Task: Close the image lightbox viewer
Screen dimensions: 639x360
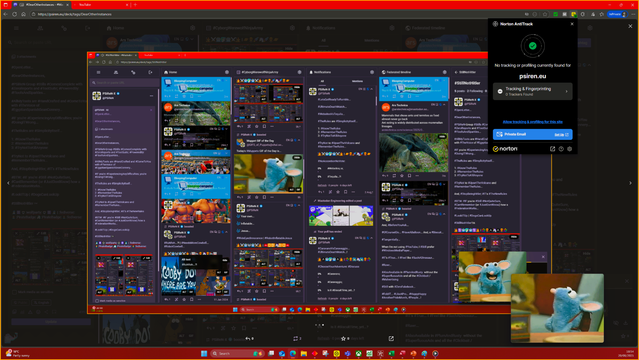Action: coord(630,26)
